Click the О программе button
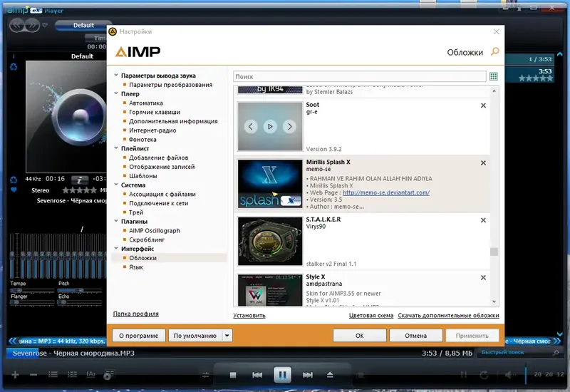This screenshot has height=392, width=570. pyautogui.click(x=138, y=335)
